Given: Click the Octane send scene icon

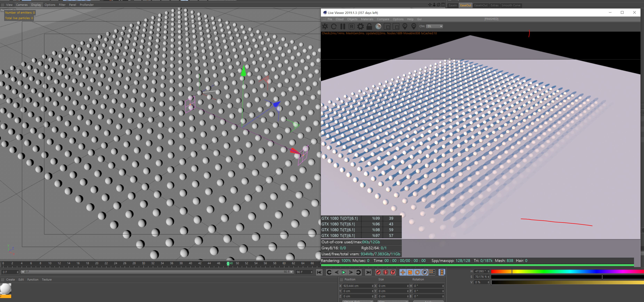Looking at the screenshot, I should [x=325, y=26].
